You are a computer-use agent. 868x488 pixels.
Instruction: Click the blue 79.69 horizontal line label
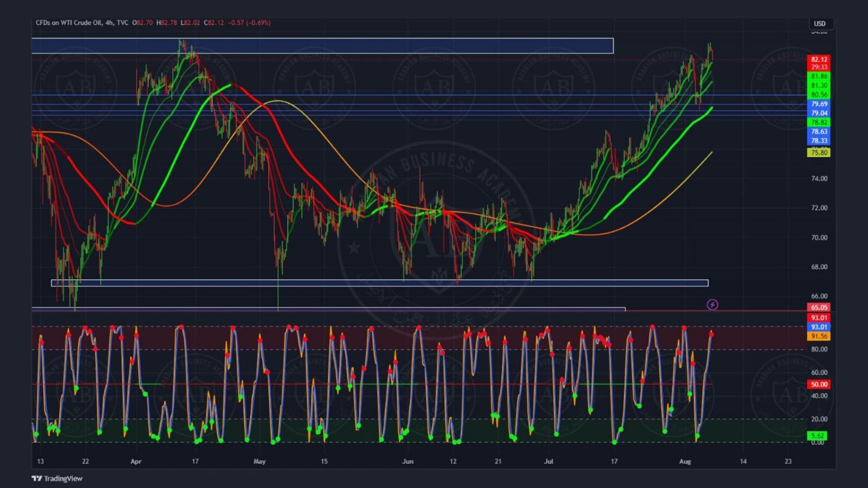coord(819,104)
